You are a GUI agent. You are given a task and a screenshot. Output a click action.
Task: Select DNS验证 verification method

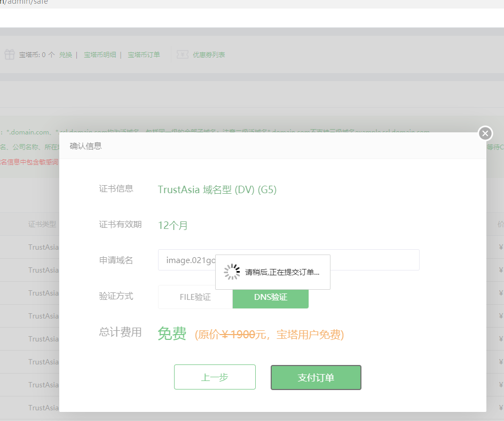(x=271, y=297)
